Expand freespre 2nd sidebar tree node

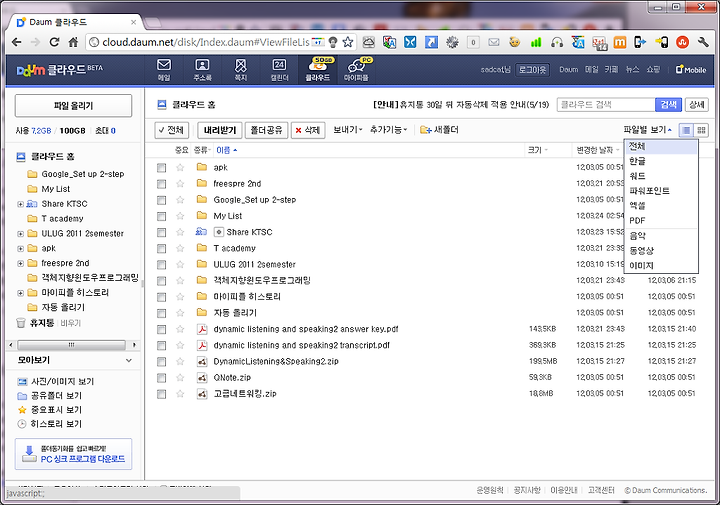pos(20,264)
